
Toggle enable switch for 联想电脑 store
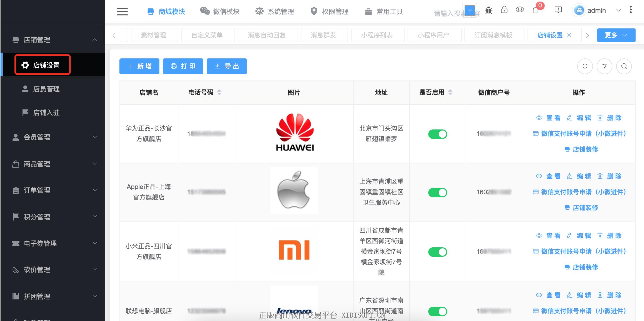(437, 311)
